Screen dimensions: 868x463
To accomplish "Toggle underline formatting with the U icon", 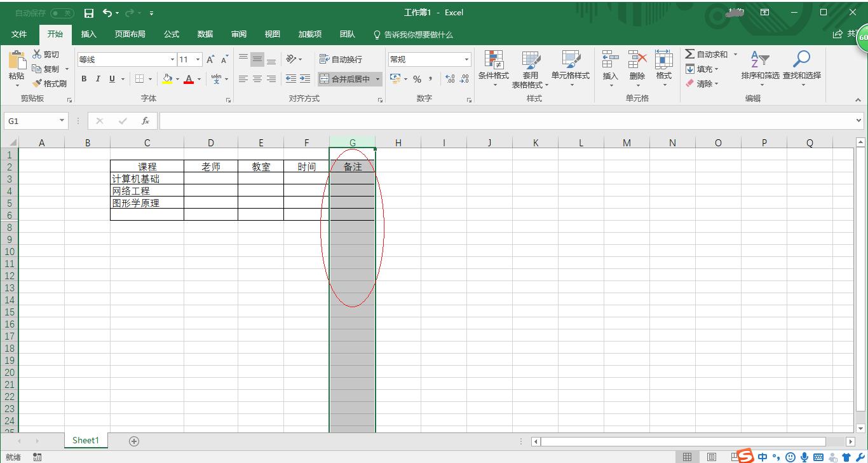I will [x=112, y=79].
